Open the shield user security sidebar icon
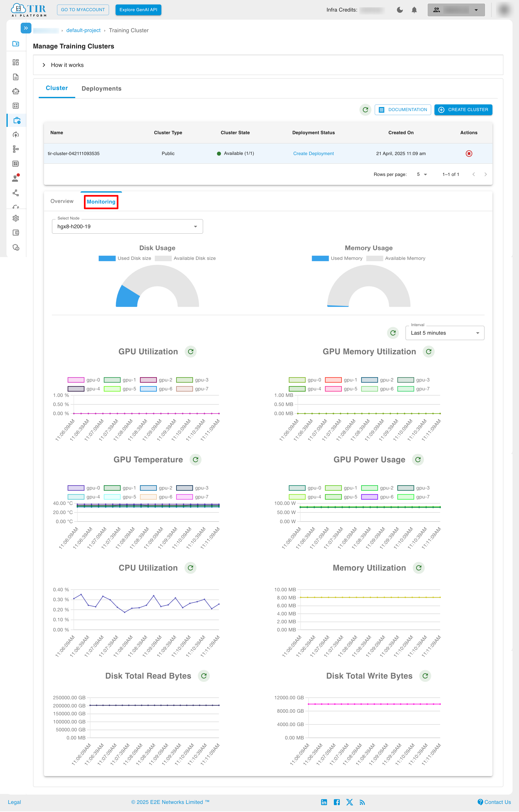Viewport: 519px width, 812px height. (16, 247)
